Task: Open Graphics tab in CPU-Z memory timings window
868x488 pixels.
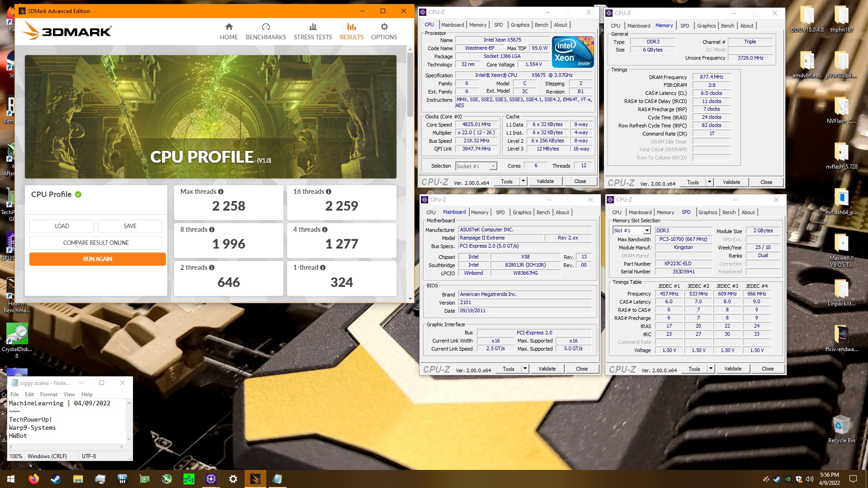Action: click(706, 26)
